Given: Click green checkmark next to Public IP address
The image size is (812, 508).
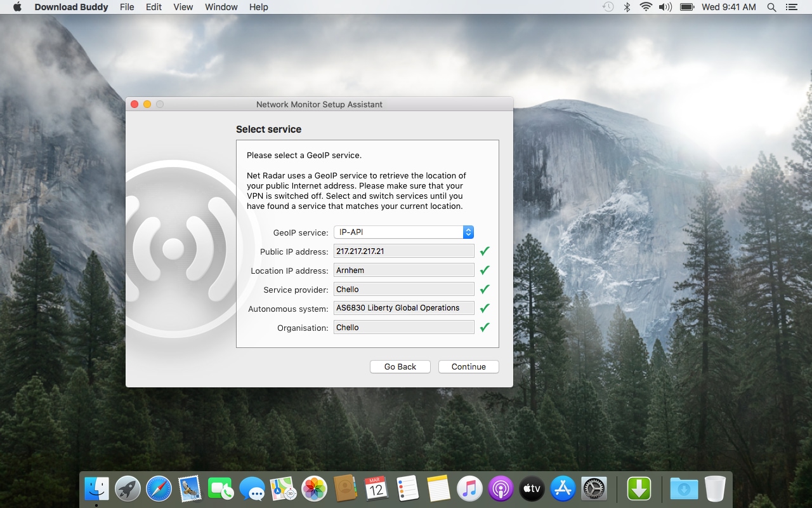Looking at the screenshot, I should [x=485, y=251].
